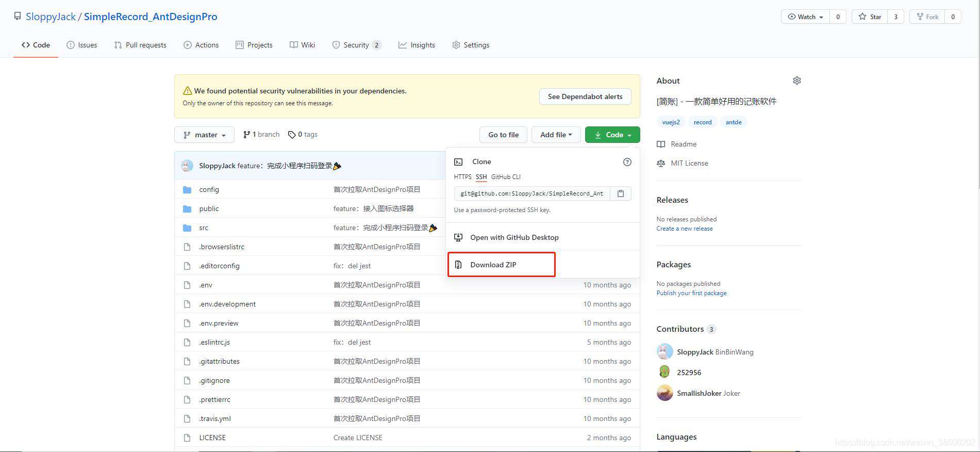
Task: Select the HTTPS clone option
Action: 462,176
